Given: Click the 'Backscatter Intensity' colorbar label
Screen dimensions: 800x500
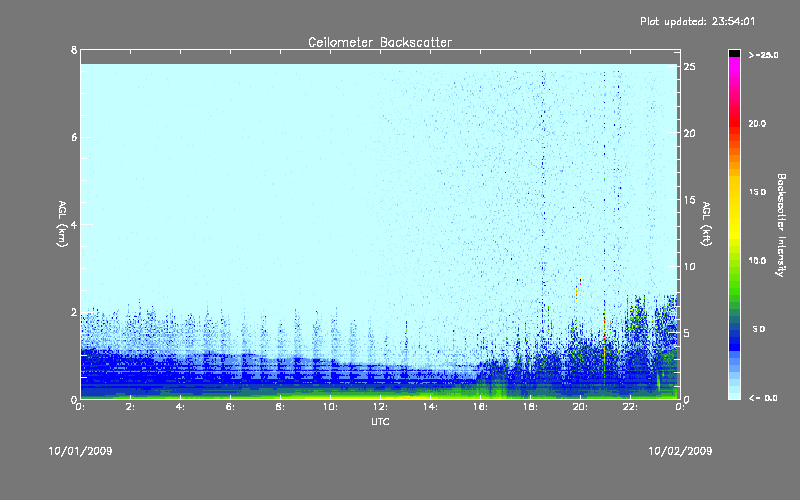Looking at the screenshot, I should 781,225.
